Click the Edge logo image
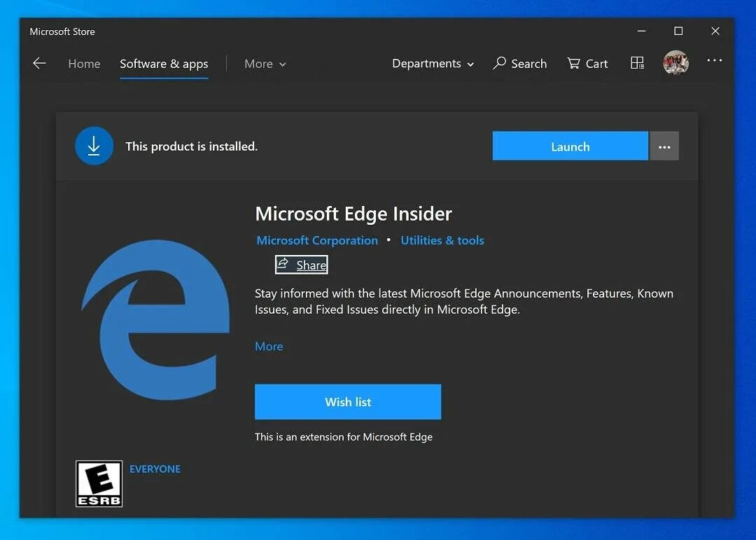The height and width of the screenshot is (540, 756). [155, 319]
